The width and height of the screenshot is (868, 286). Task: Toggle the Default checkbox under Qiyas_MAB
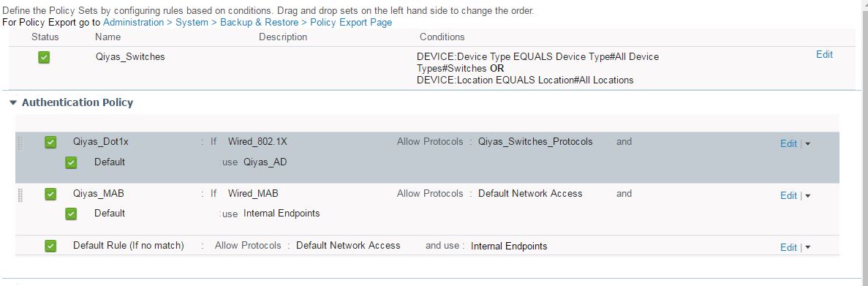tap(71, 214)
